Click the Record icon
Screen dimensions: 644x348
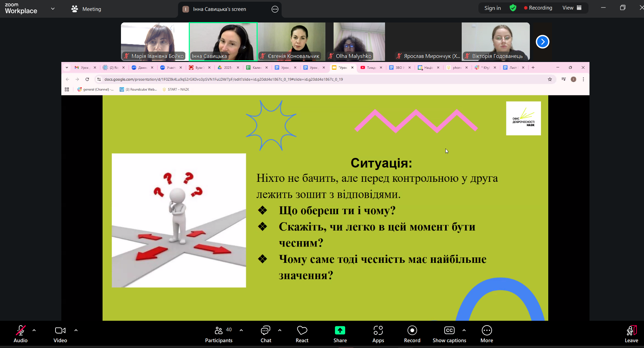412,331
